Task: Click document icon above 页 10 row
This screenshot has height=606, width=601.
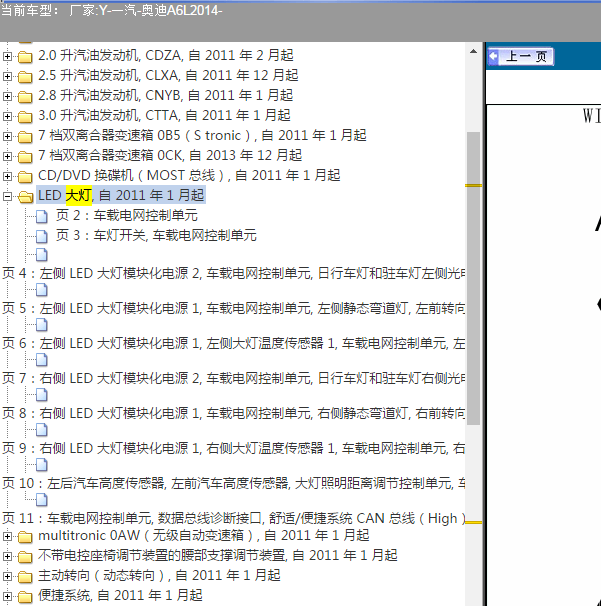Action: tap(42, 465)
